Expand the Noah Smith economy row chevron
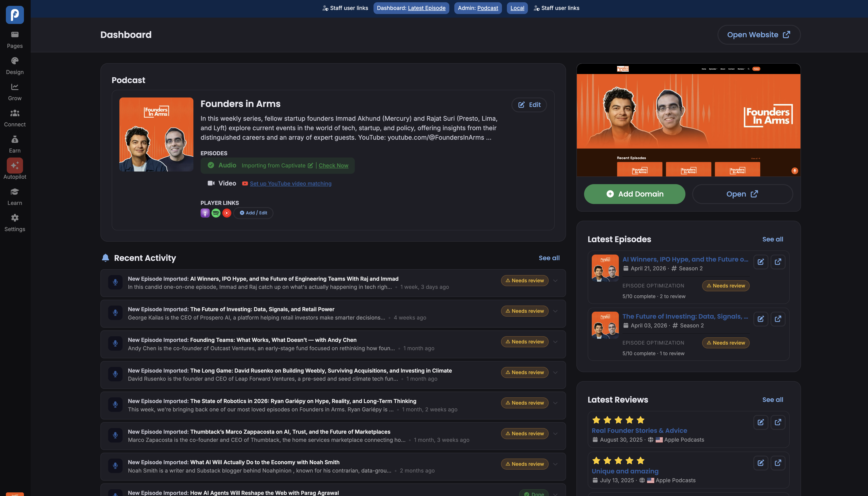The width and height of the screenshot is (868, 496). (x=555, y=464)
